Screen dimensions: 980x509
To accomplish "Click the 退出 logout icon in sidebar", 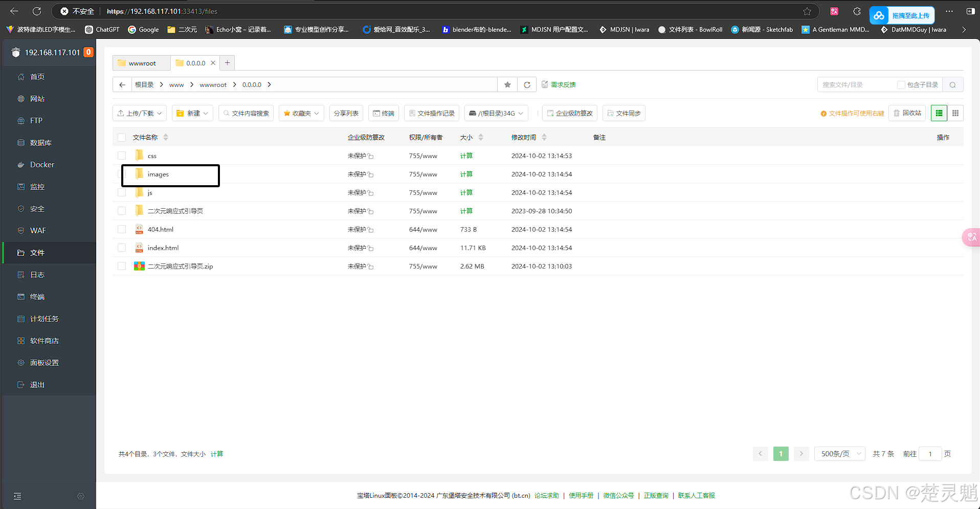I will 21,385.
